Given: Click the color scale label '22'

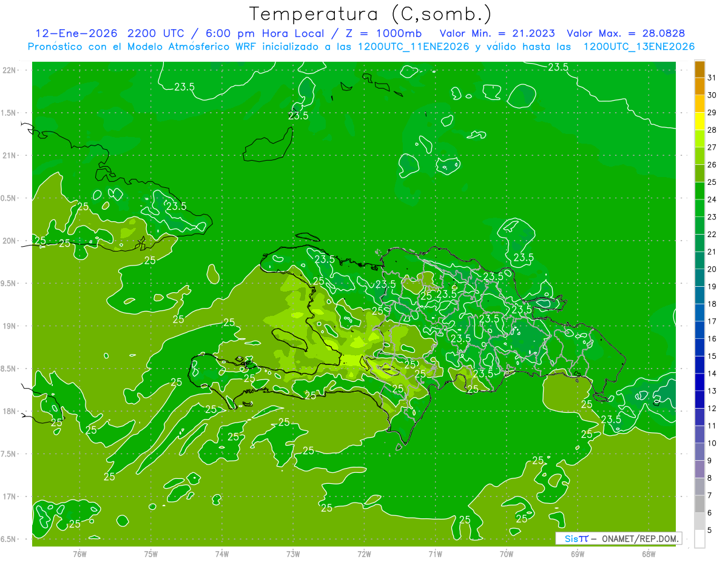Looking at the screenshot, I should 712,235.
